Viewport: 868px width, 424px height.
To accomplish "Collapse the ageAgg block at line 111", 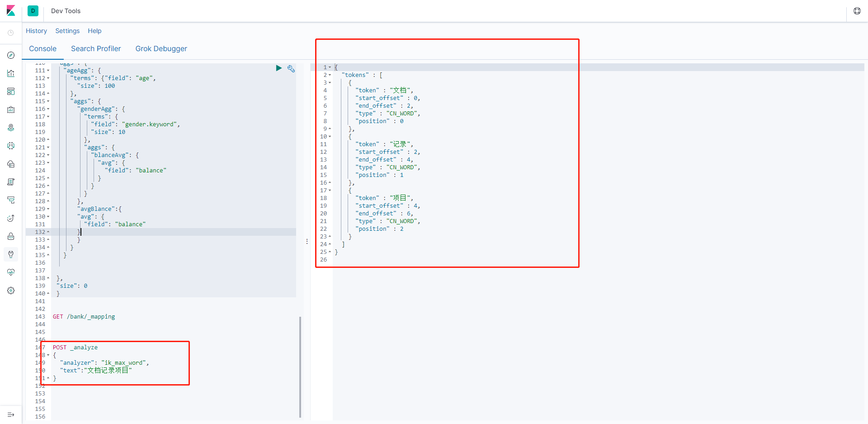I will [48, 71].
